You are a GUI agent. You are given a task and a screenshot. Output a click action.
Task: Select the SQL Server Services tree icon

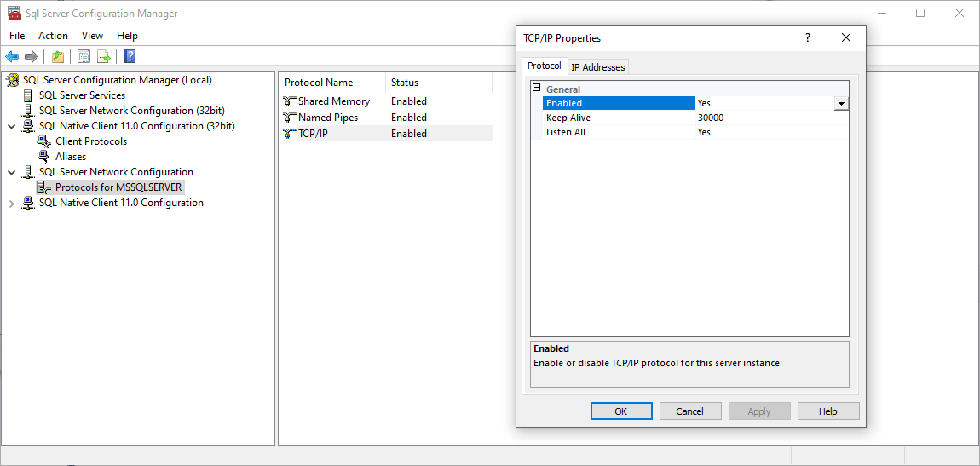click(28, 95)
